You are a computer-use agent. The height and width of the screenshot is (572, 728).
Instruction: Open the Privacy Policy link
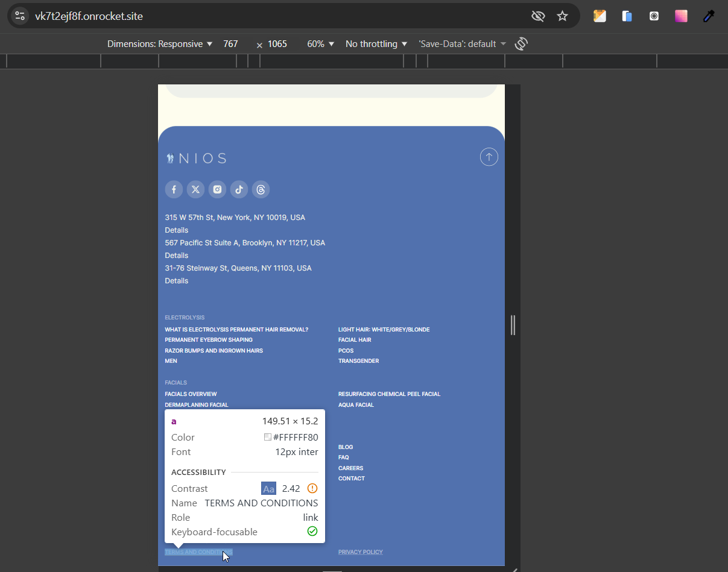tap(361, 552)
